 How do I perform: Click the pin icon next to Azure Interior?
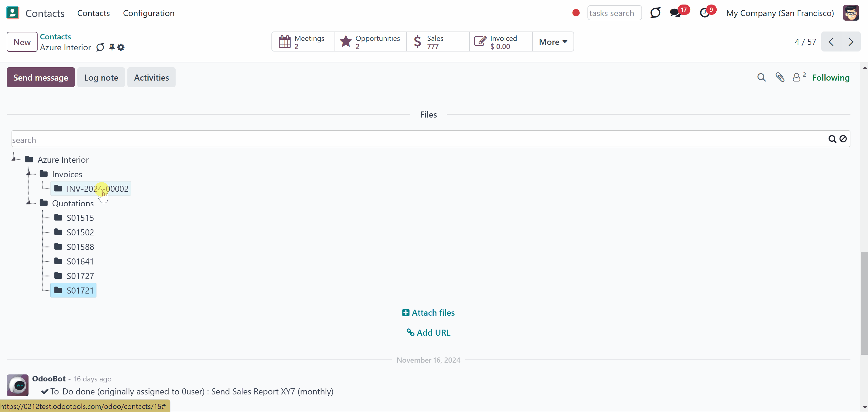coord(112,47)
